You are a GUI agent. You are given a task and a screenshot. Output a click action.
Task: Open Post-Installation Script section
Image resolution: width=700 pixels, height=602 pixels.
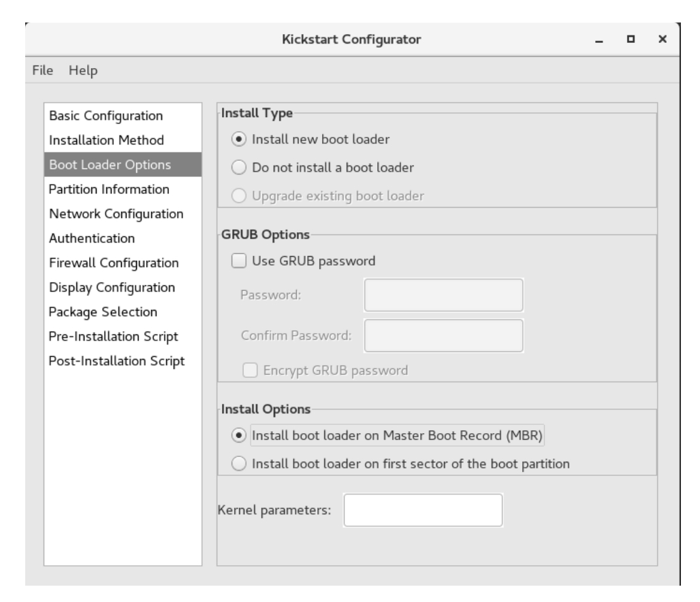click(x=116, y=361)
